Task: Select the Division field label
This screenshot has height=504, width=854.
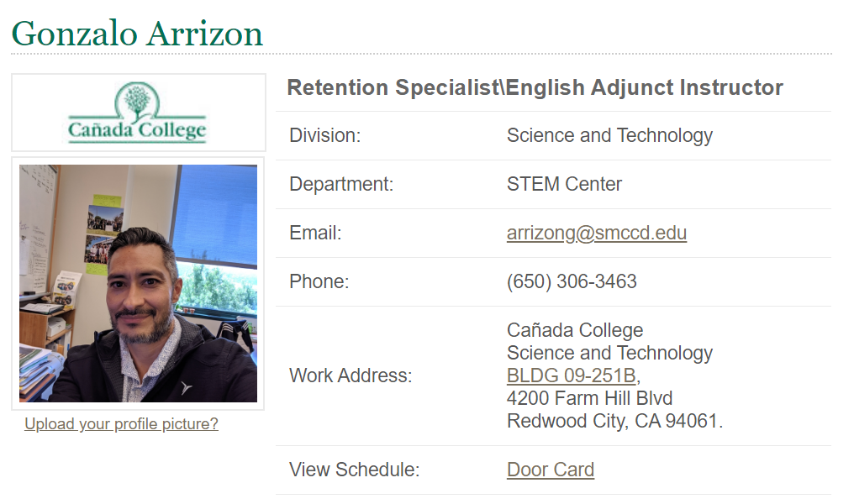Action: click(324, 135)
